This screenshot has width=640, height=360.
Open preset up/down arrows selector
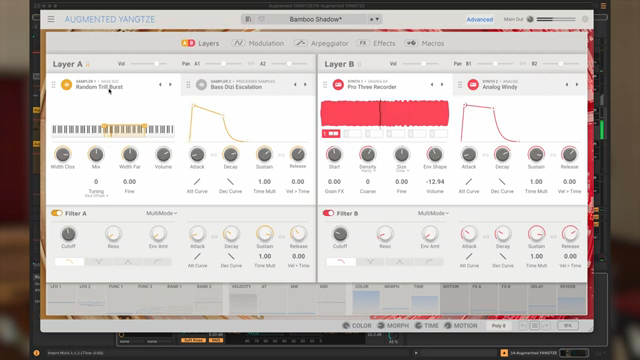(x=374, y=19)
